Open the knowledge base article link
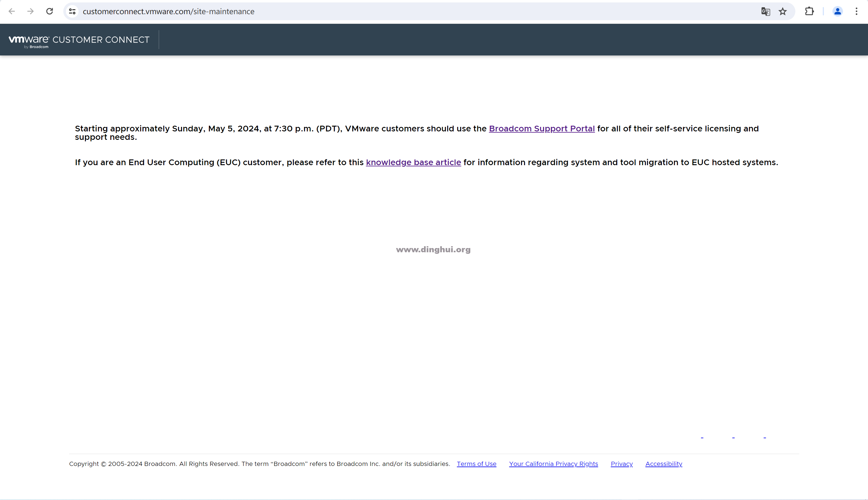This screenshot has width=868, height=500. tap(413, 162)
